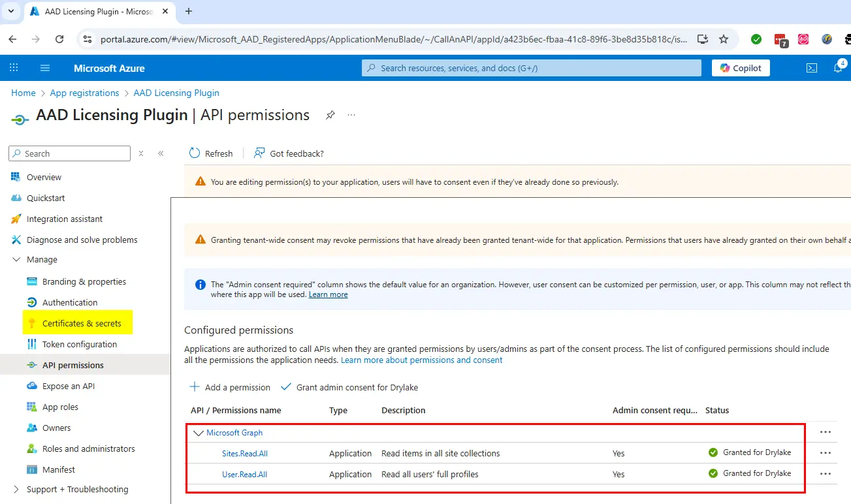
Task: Go to Token configuration page
Action: pyautogui.click(x=80, y=344)
